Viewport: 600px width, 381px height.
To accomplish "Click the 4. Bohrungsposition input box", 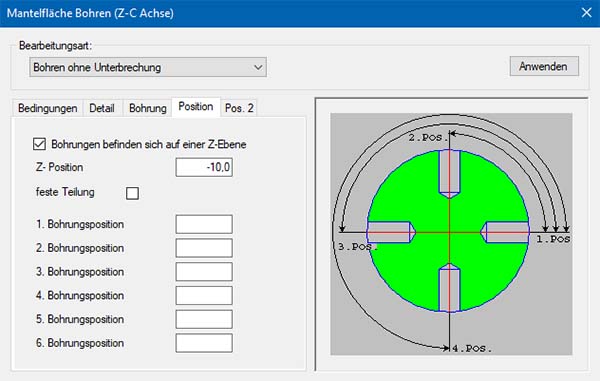I will pyautogui.click(x=204, y=295).
